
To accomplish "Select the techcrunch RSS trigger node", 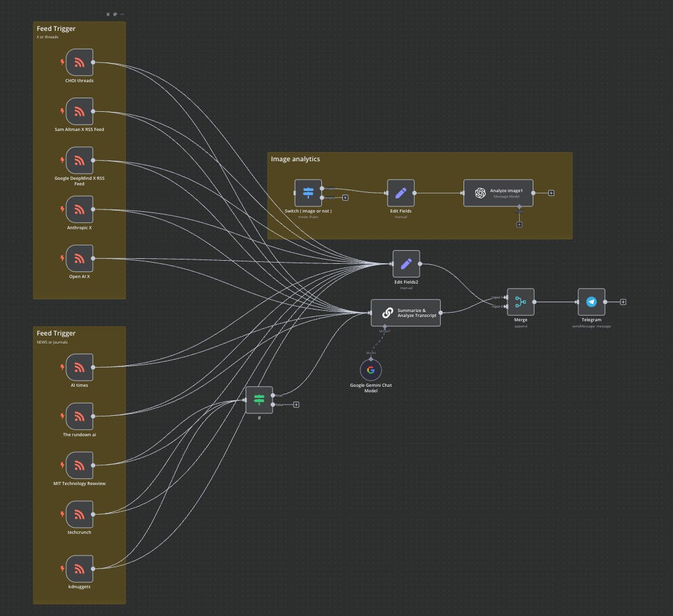I will click(79, 514).
